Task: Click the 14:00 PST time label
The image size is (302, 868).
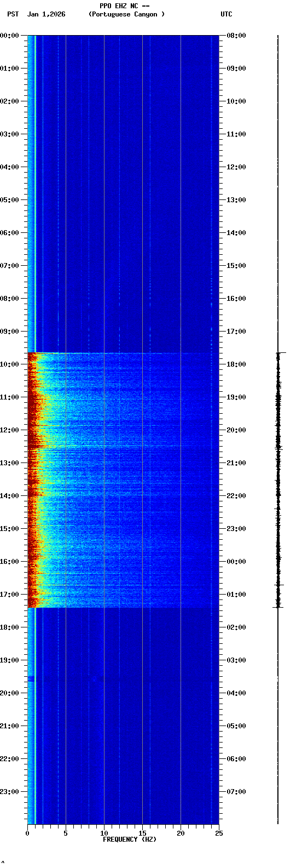Action: (9, 496)
